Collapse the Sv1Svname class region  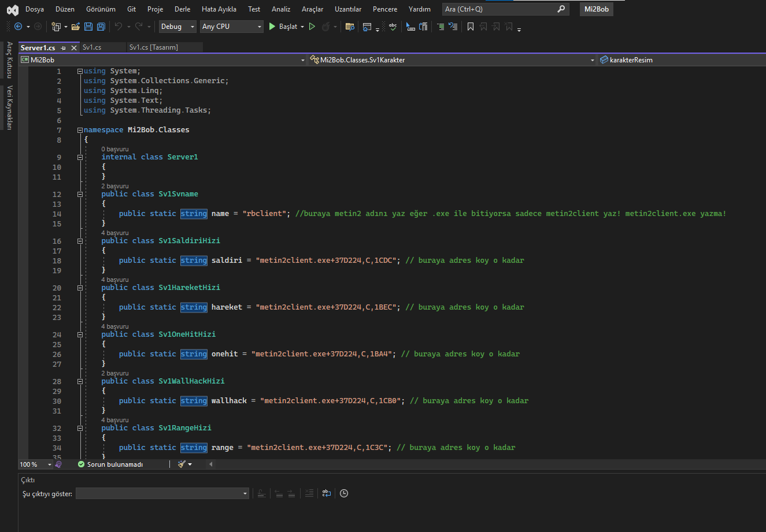coord(80,194)
